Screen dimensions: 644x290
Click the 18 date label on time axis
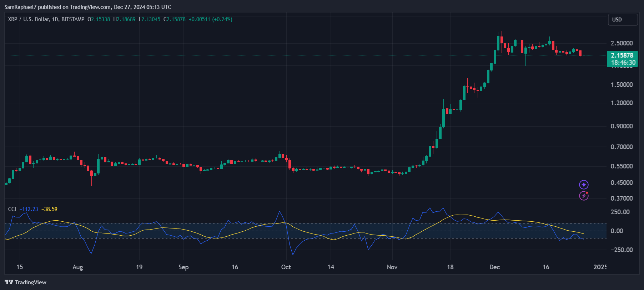point(450,267)
